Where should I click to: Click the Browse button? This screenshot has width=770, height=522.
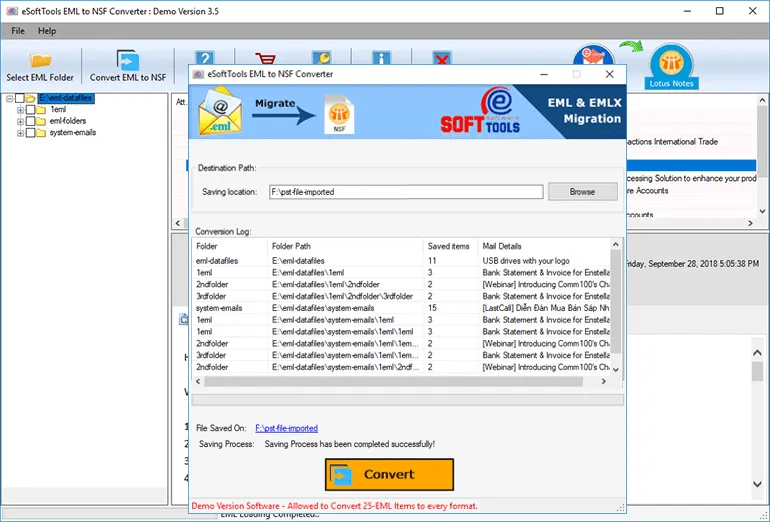[x=582, y=192]
